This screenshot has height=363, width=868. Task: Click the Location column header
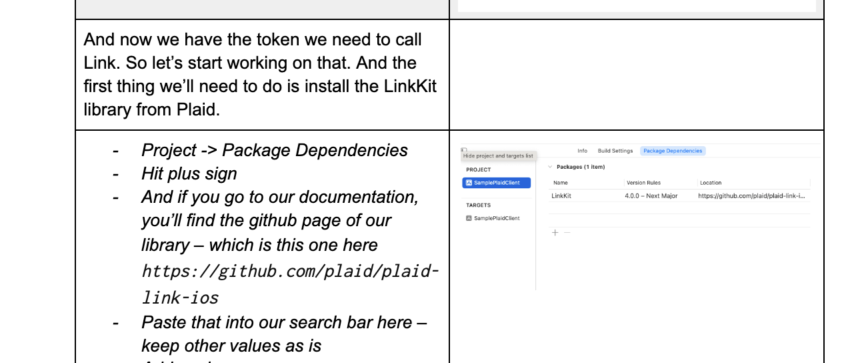(x=711, y=183)
